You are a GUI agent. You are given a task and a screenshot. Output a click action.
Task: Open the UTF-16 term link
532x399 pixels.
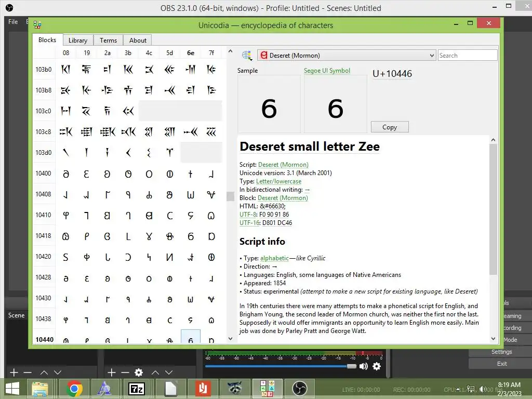pos(249,223)
